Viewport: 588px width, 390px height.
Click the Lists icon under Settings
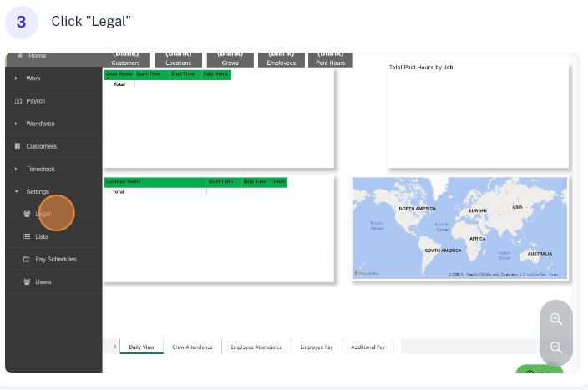[27, 236]
